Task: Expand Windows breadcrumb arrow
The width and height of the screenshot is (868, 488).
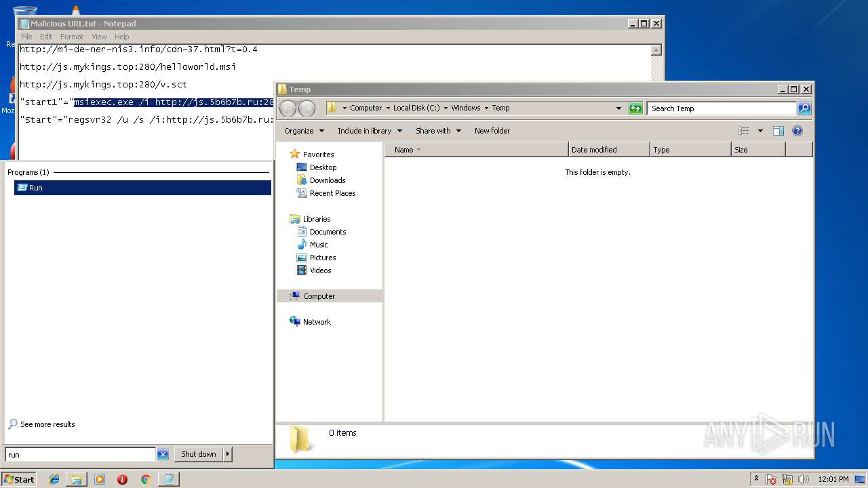Action: tap(486, 108)
